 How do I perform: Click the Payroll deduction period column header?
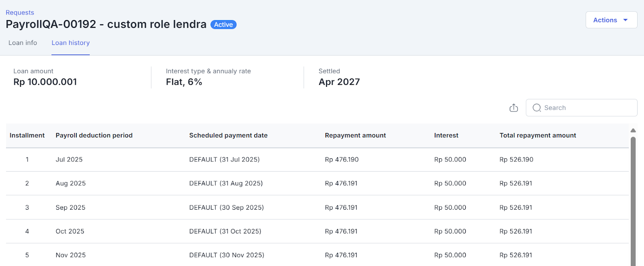point(94,135)
